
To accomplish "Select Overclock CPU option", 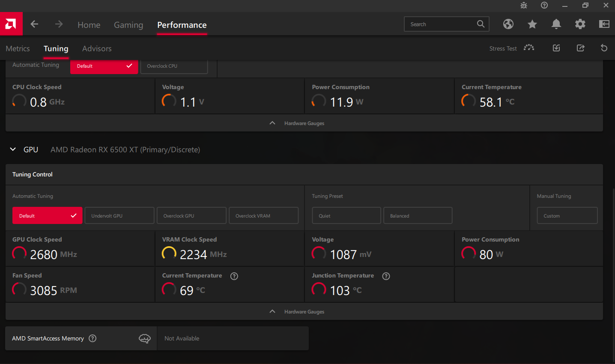I will (174, 66).
